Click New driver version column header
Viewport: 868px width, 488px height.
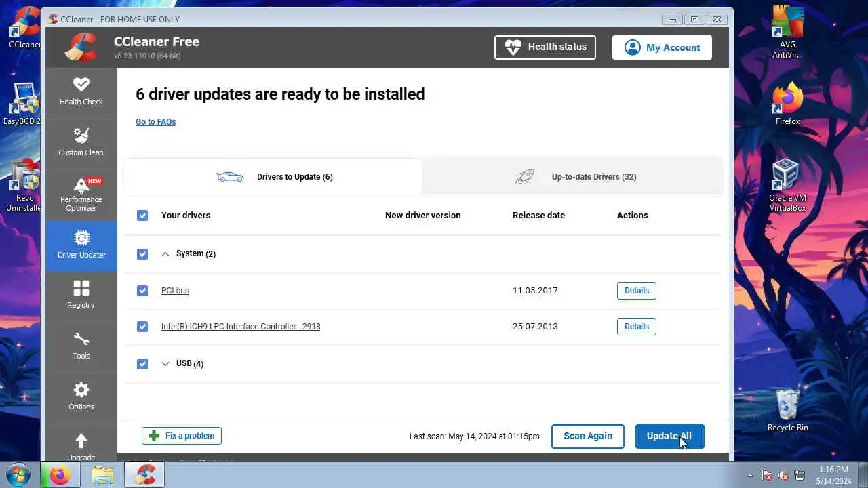422,216
